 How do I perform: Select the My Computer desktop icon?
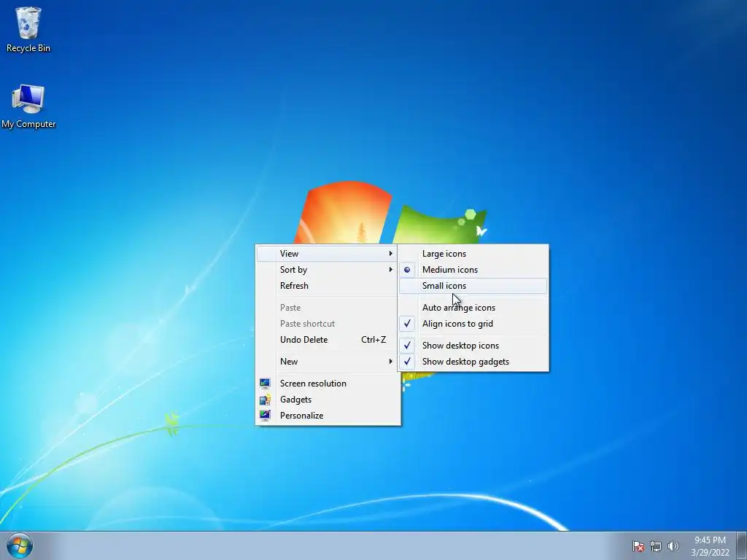[x=28, y=106]
